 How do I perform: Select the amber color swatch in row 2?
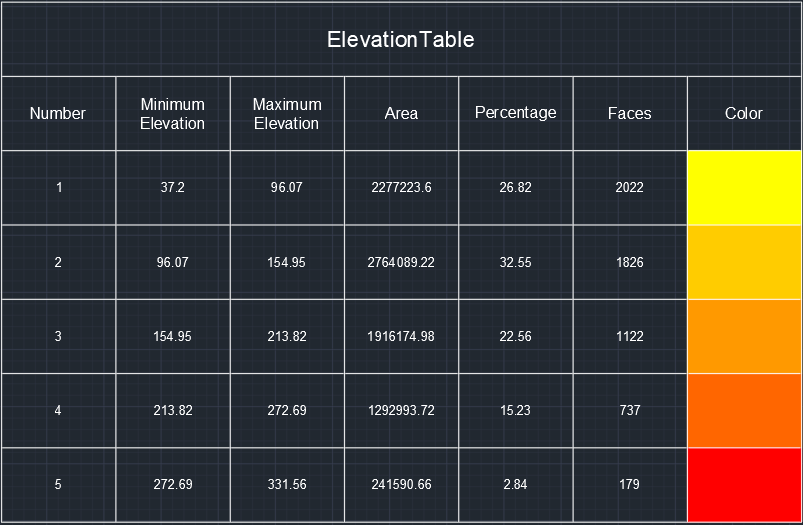(744, 262)
